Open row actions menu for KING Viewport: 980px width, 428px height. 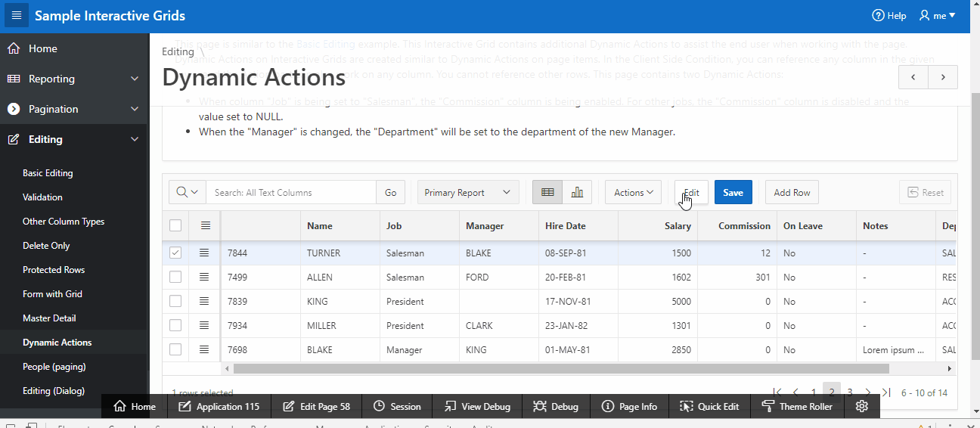[205, 302]
